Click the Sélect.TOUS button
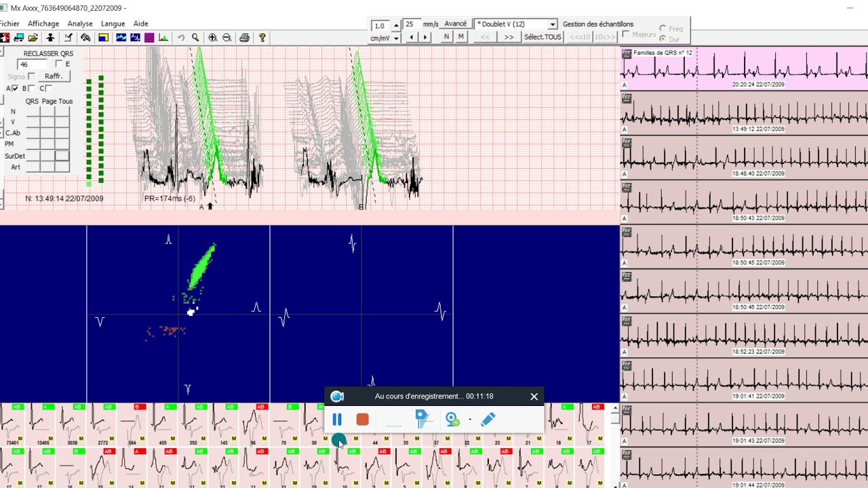 click(542, 37)
